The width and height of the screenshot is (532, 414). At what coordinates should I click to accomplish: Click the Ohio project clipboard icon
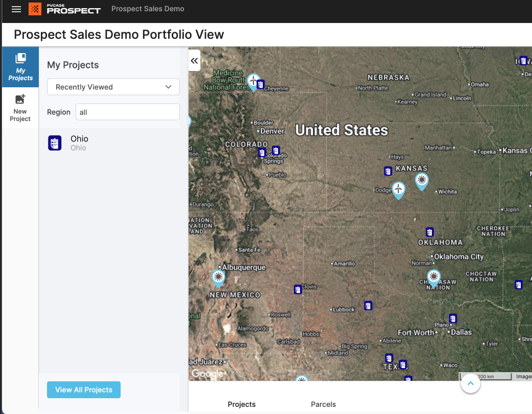click(x=55, y=143)
